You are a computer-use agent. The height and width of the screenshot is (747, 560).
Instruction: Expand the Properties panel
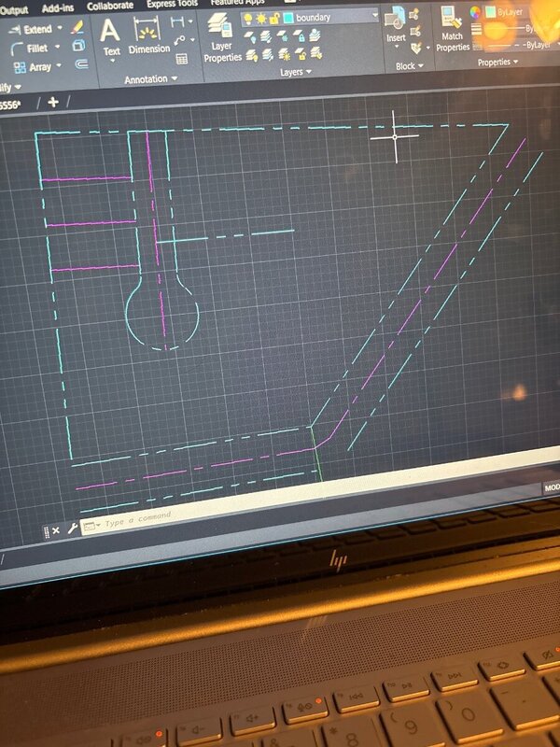pos(497,63)
